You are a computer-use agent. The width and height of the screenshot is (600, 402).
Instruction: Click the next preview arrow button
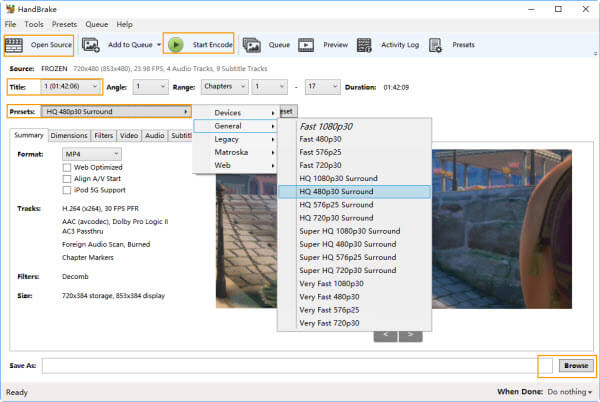[411, 335]
